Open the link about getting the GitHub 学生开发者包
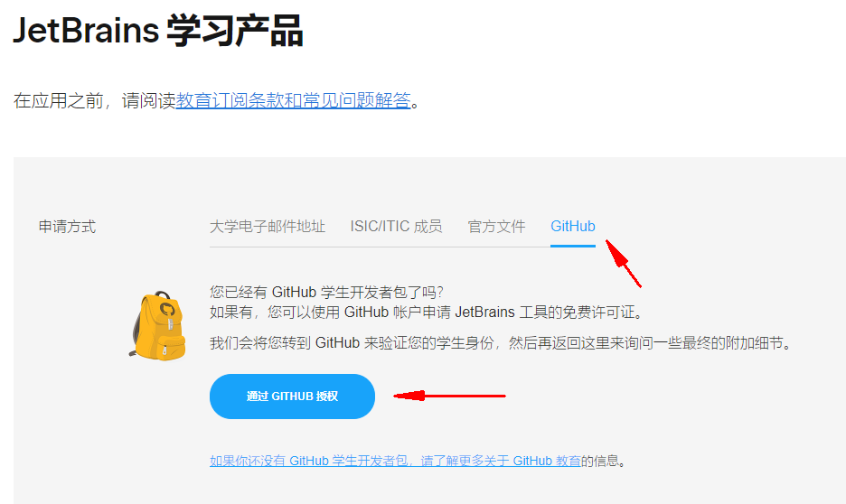This screenshot has height=504, width=846. pyautogui.click(x=395, y=461)
